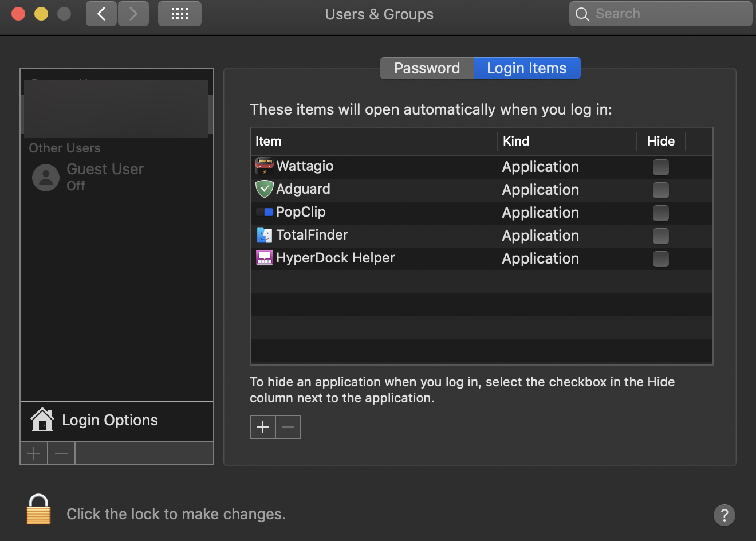The width and height of the screenshot is (756, 541).
Task: Enable Hide checkbox for Wattagio
Action: click(661, 167)
